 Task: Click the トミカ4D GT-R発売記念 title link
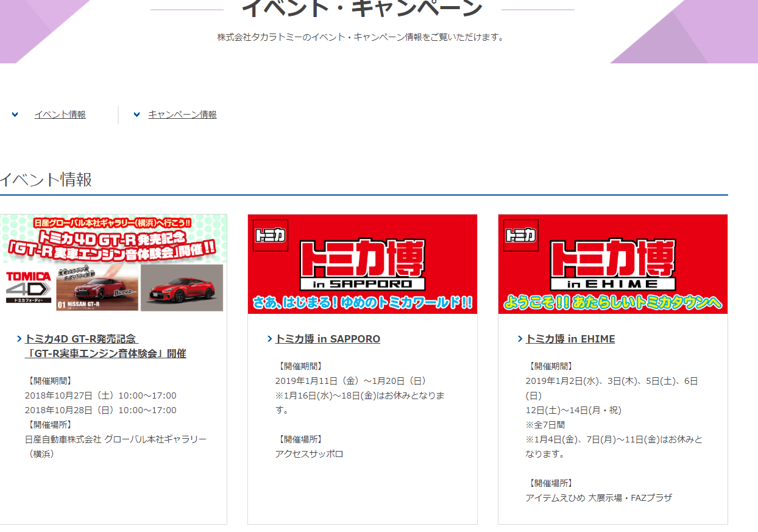[x=82, y=339]
